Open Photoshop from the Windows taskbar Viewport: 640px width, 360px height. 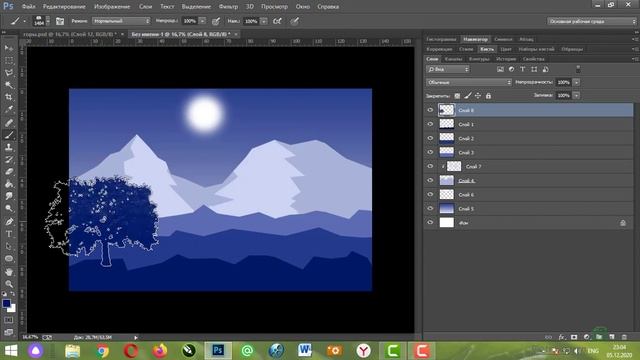(218, 351)
